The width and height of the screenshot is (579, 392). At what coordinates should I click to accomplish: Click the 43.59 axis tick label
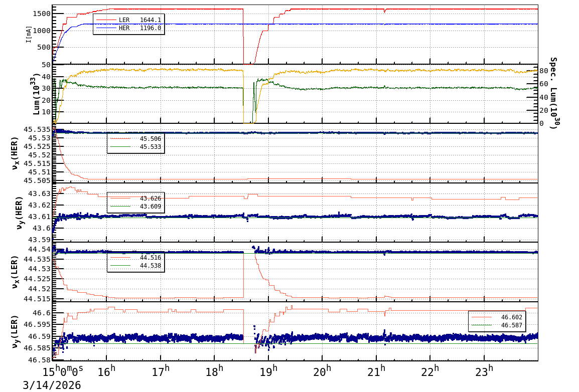point(40,240)
